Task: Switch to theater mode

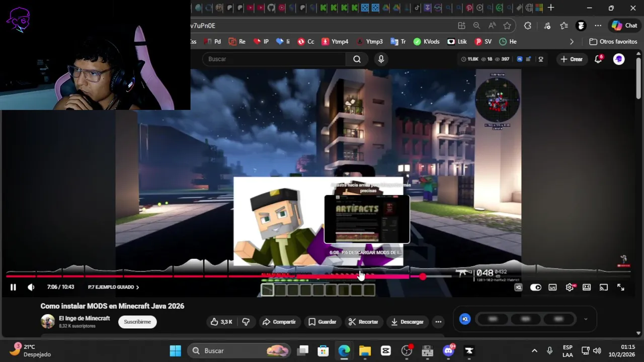Action: click(587, 287)
